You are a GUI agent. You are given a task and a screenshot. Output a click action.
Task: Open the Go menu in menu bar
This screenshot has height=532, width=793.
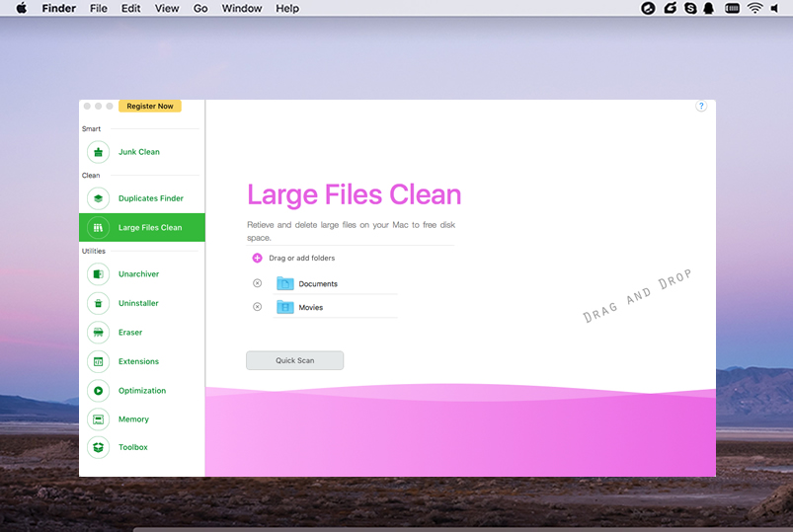[200, 8]
